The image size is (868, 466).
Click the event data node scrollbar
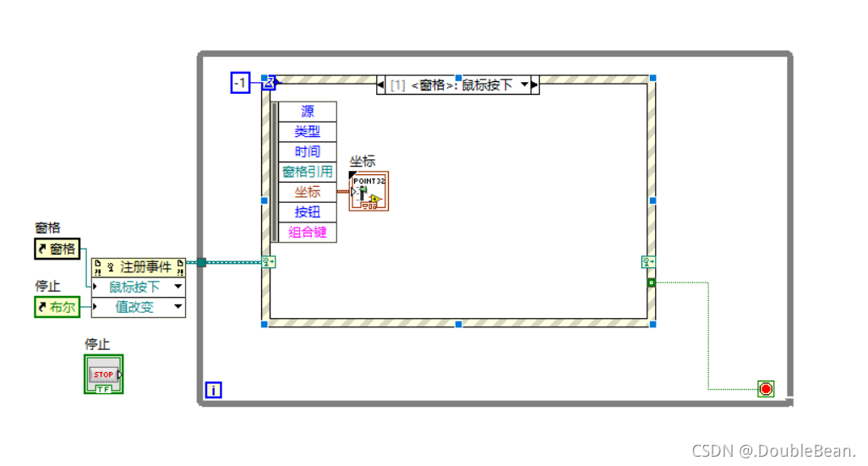[275, 172]
